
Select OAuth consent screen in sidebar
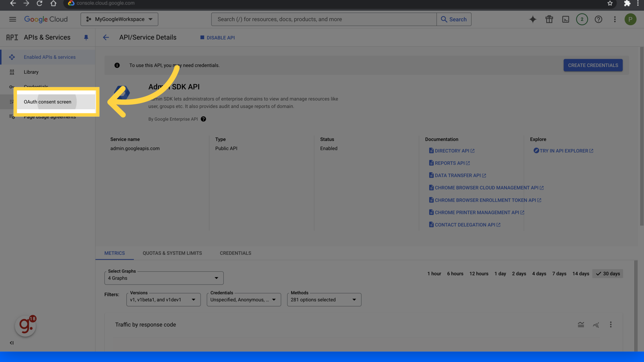point(47,102)
